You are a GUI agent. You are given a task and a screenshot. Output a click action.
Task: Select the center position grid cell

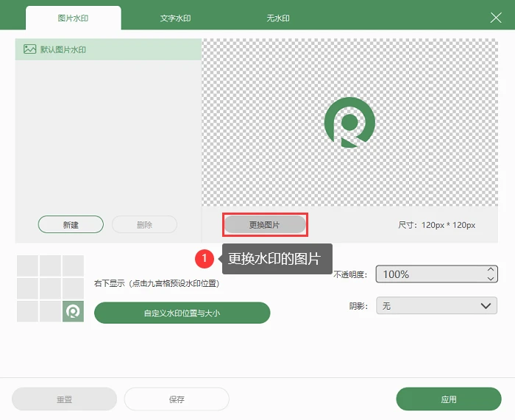(x=50, y=288)
